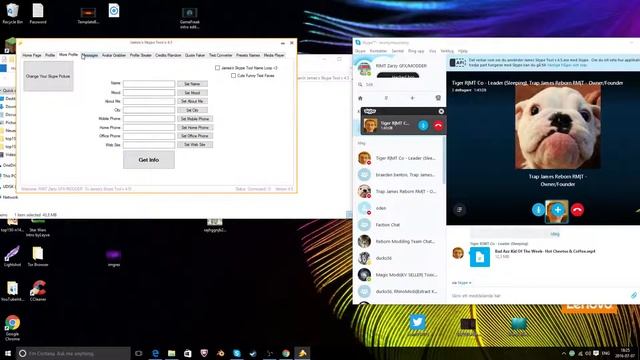This screenshot has width=640, height=360.
Task: End call from the mini call popup
Action: (x=438, y=125)
